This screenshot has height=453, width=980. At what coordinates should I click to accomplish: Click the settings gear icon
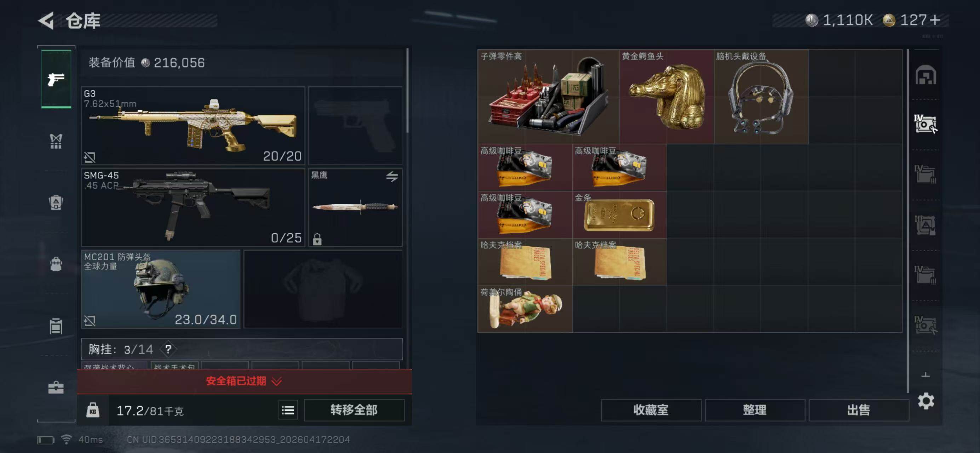pos(926,401)
